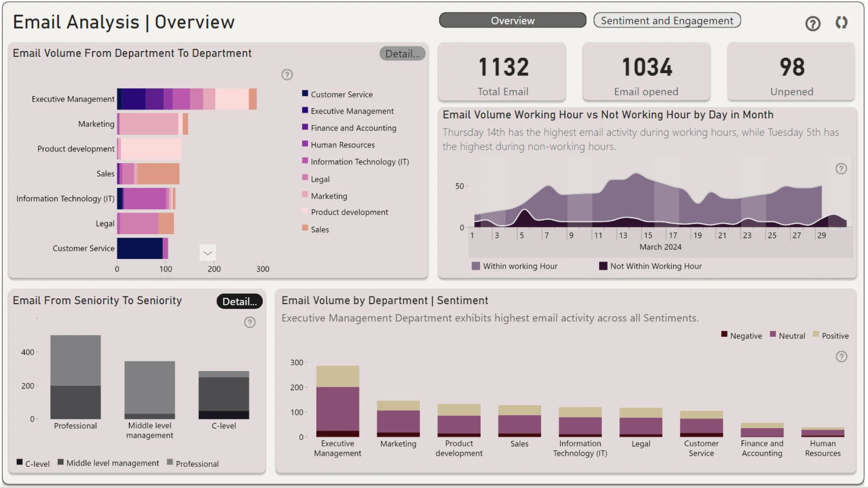Click the reset/refresh icon in header

(841, 23)
